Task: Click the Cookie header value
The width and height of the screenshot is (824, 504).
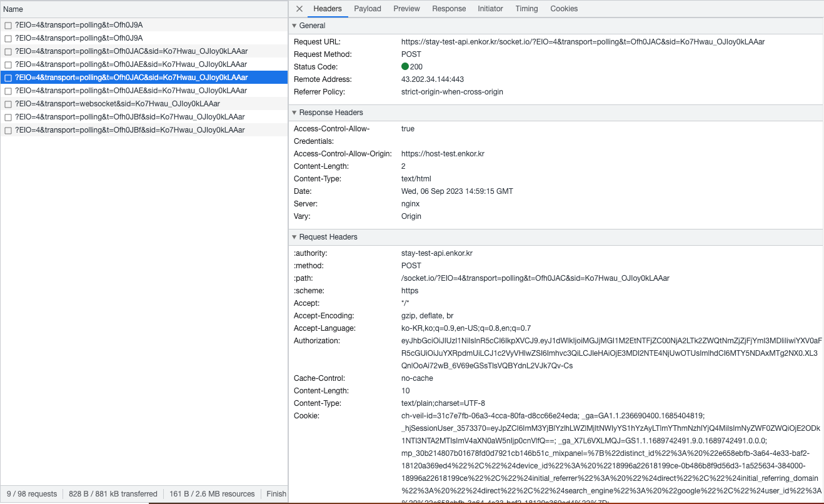Action: tap(611, 458)
